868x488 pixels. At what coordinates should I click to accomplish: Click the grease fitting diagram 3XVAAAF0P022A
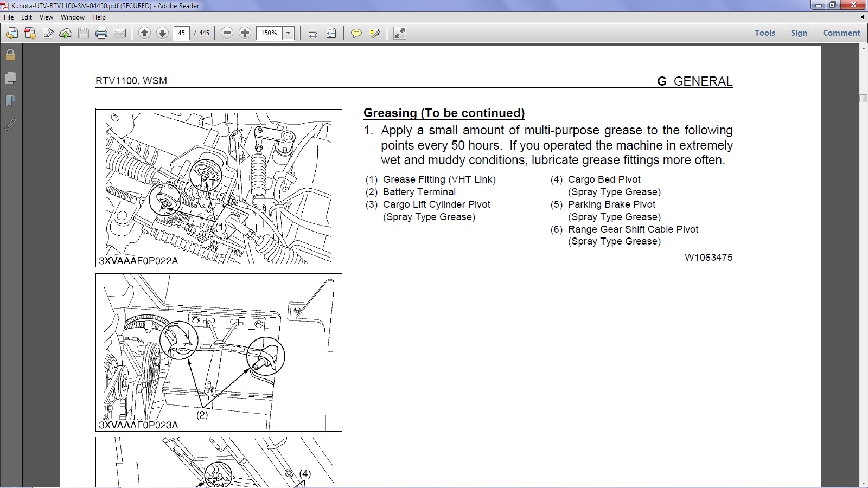pos(219,188)
